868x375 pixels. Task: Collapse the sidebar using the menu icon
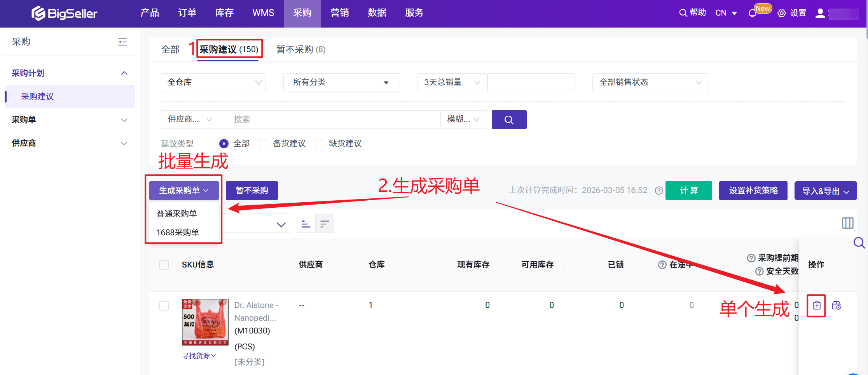click(x=122, y=42)
